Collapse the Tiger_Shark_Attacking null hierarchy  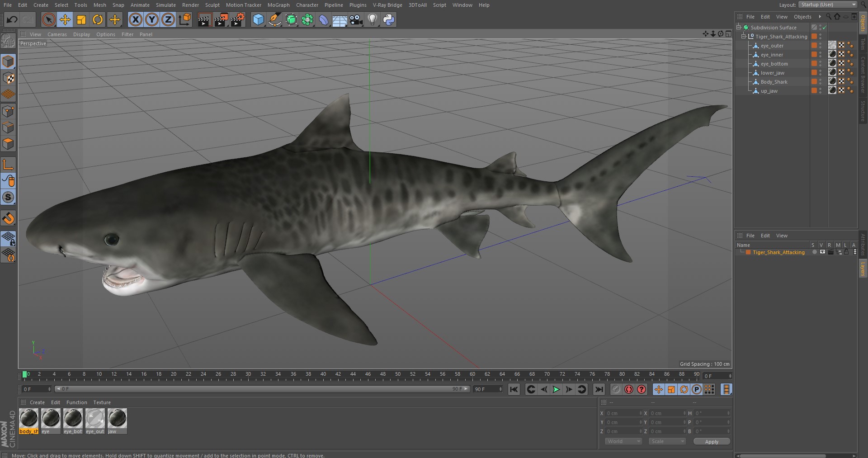[744, 36]
